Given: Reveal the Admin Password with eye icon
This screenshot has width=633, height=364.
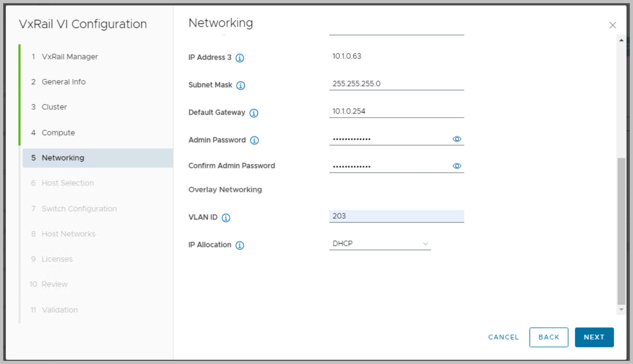Looking at the screenshot, I should [x=456, y=139].
